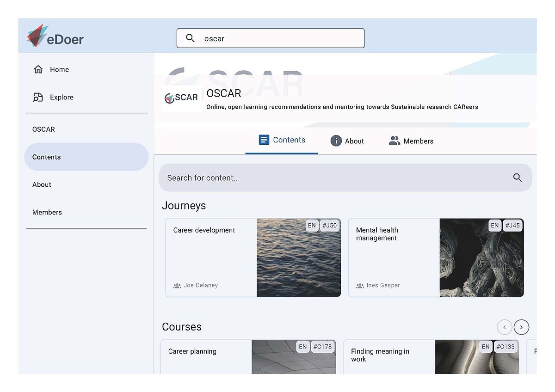This screenshot has height=392, width=555.
Task: Click the EN badge on Career planning
Action: coord(302,347)
